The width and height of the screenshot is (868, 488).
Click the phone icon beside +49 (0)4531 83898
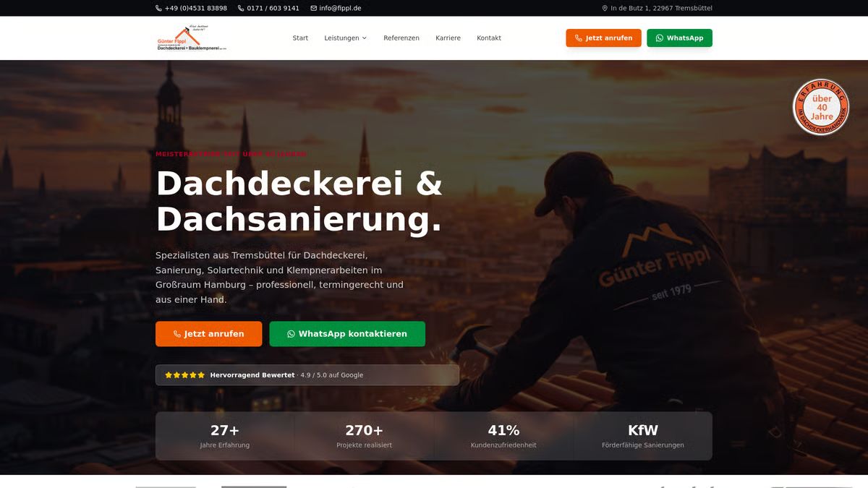[158, 8]
